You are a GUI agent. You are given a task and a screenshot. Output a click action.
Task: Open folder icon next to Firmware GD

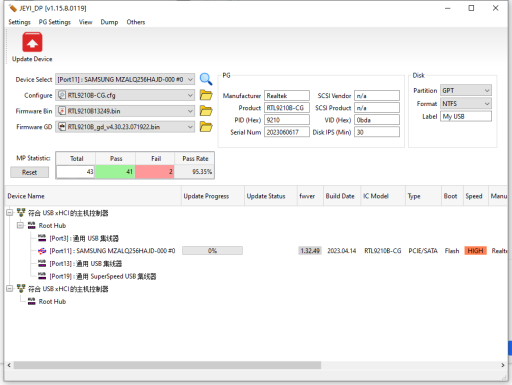pos(206,127)
